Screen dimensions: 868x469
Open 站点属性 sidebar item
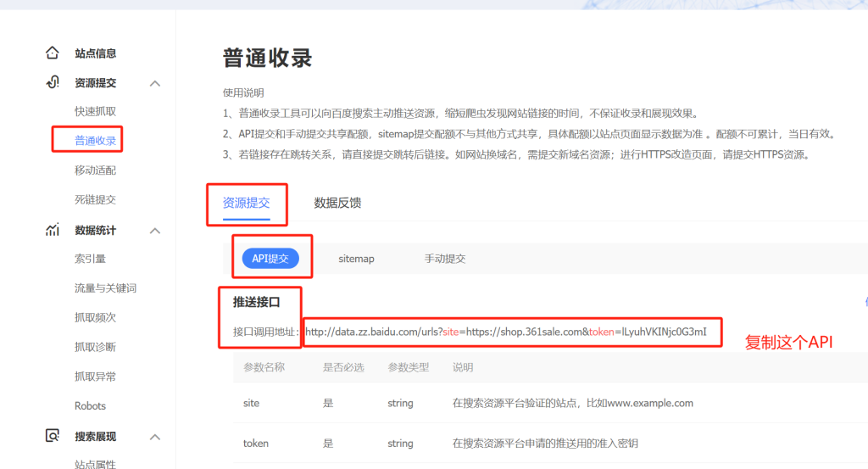95,464
